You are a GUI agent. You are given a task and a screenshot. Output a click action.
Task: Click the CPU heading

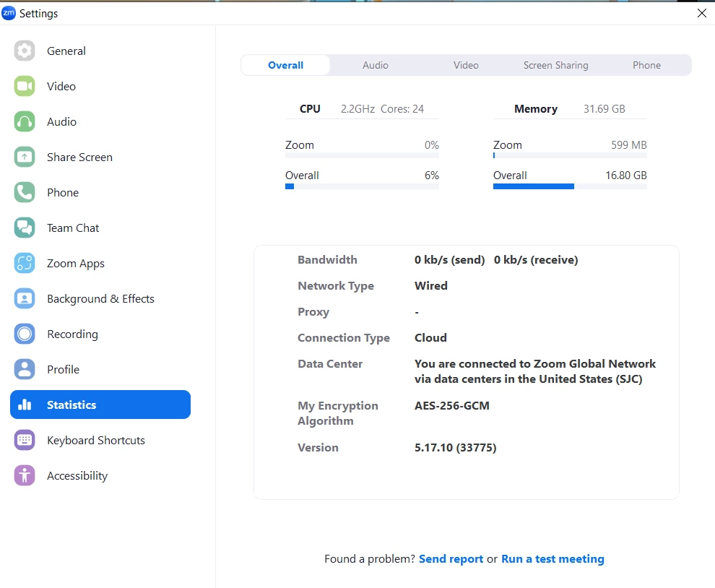310,109
